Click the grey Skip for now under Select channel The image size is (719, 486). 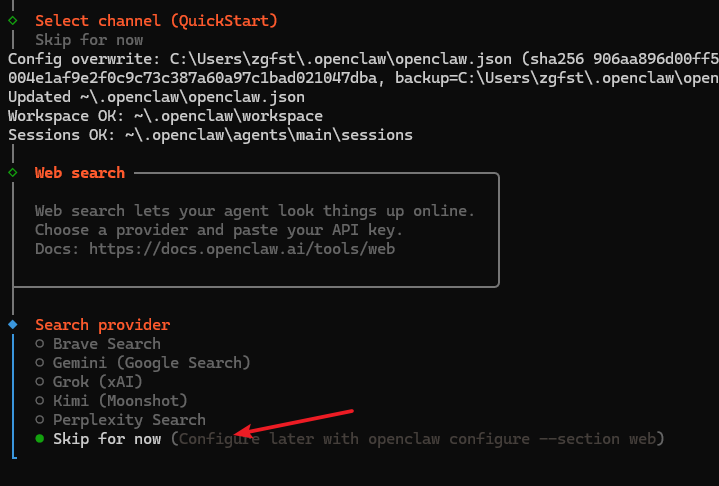[x=89, y=40]
